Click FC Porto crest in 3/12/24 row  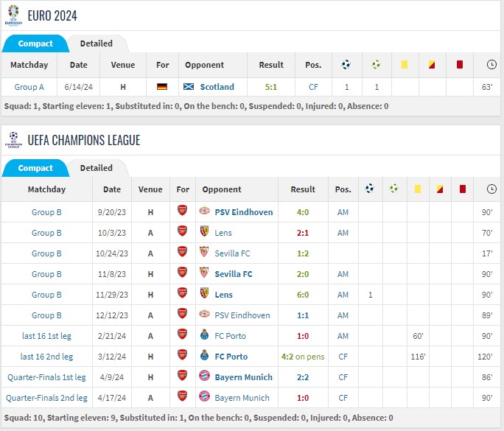point(204,355)
